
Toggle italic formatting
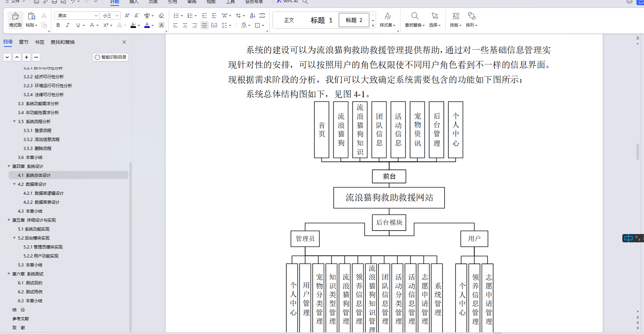67,25
